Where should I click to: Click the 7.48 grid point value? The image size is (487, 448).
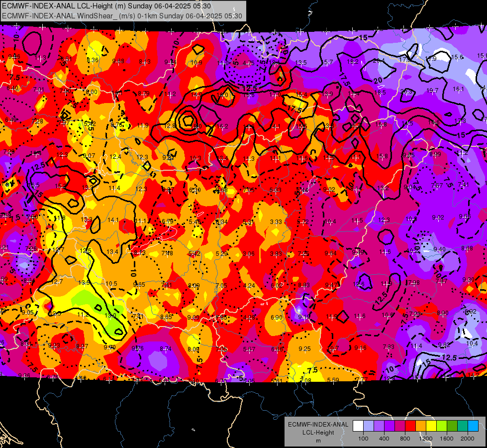(x=167, y=253)
